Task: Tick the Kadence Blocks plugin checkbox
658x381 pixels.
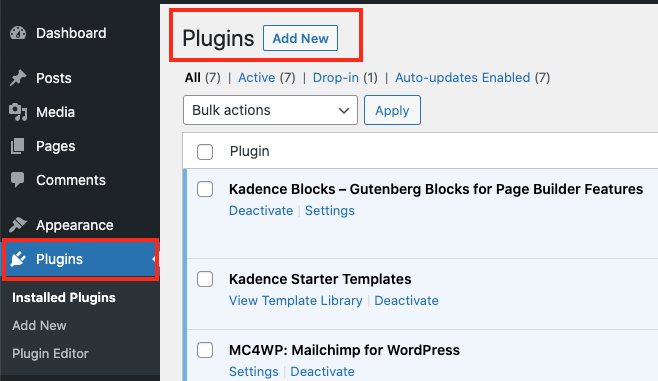Action: (x=205, y=189)
